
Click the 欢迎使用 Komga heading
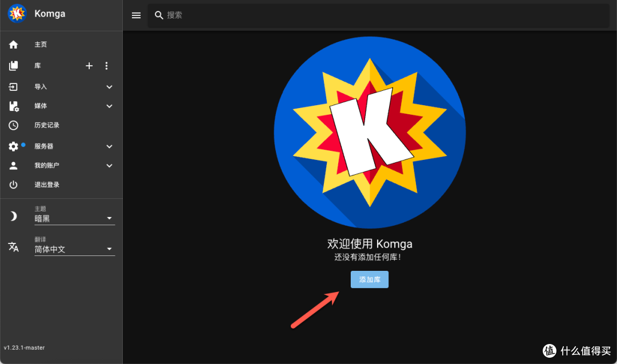370,244
